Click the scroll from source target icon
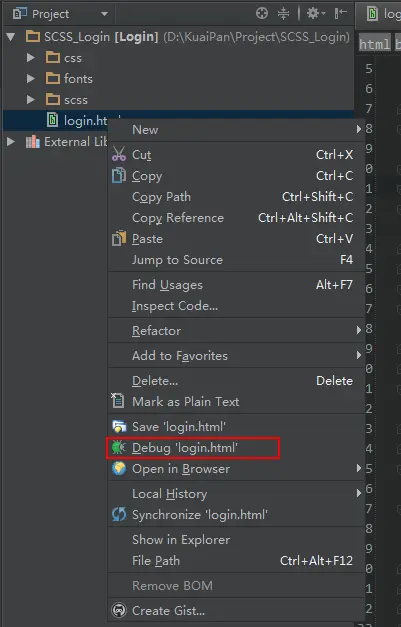 tap(262, 14)
